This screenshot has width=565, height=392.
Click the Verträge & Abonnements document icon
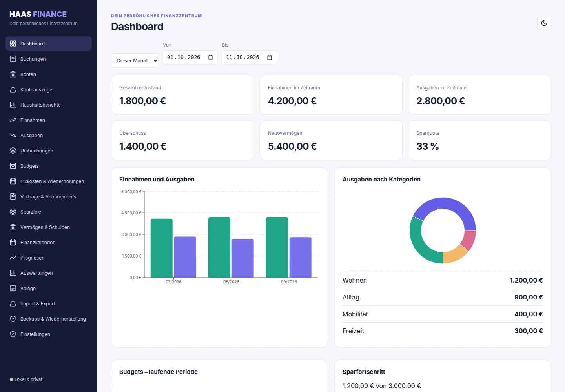point(13,196)
